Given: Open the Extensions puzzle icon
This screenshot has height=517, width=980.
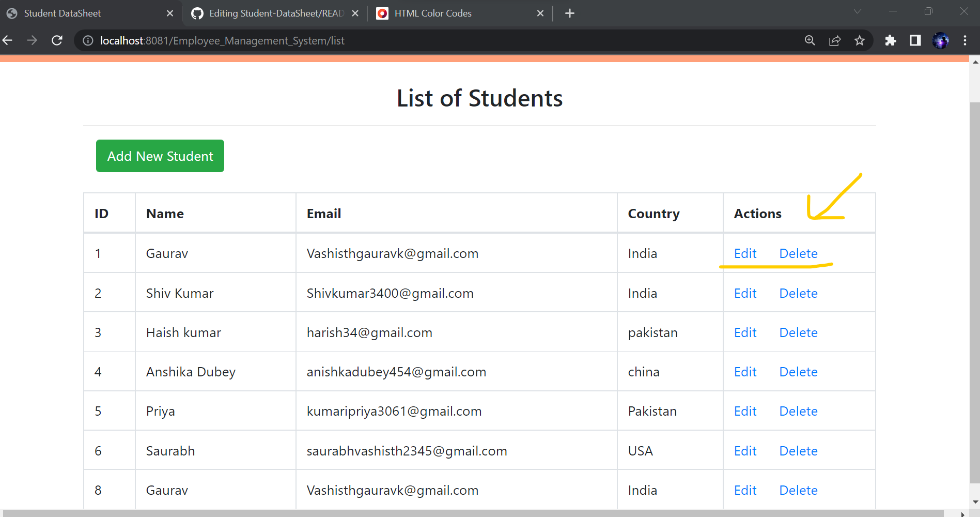Looking at the screenshot, I should [891, 40].
